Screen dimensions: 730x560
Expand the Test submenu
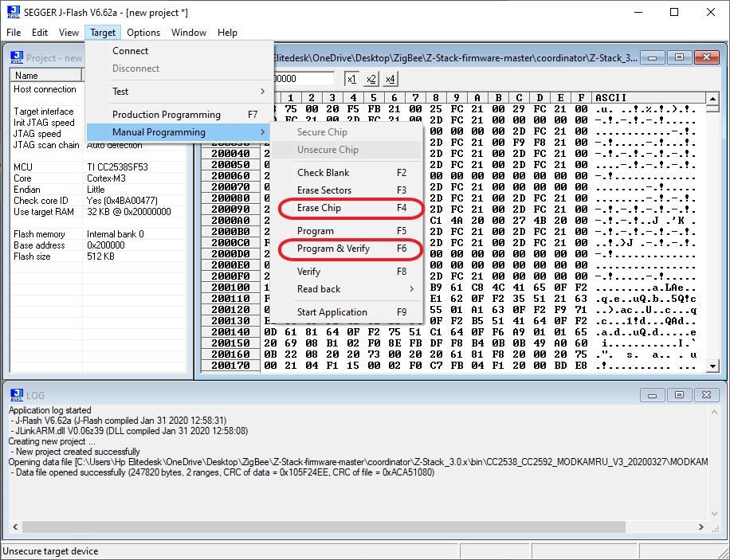pos(179,92)
